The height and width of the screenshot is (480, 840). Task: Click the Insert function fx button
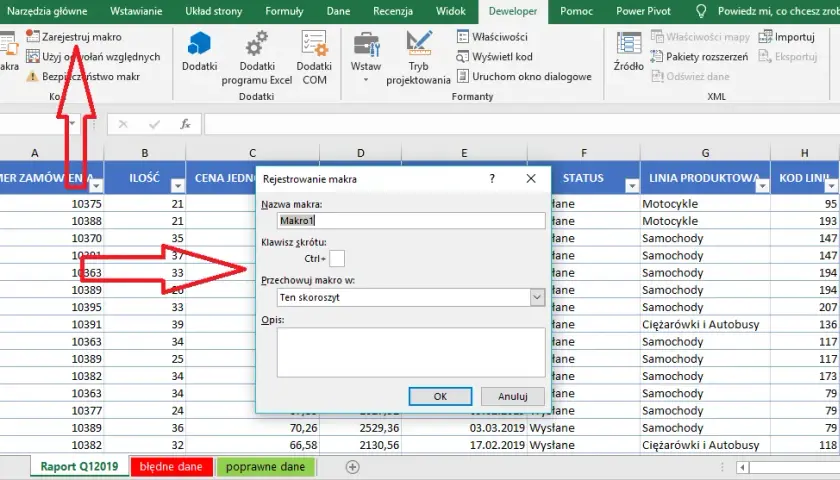point(185,124)
